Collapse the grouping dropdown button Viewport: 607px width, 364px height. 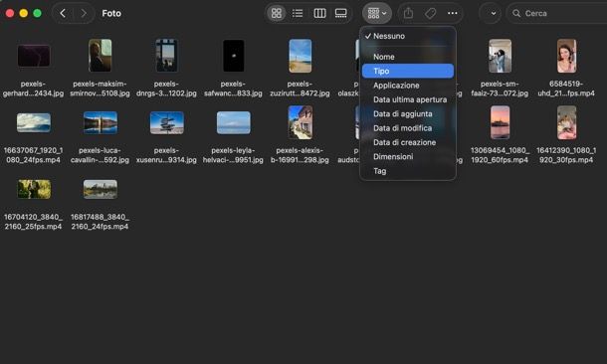coord(377,13)
